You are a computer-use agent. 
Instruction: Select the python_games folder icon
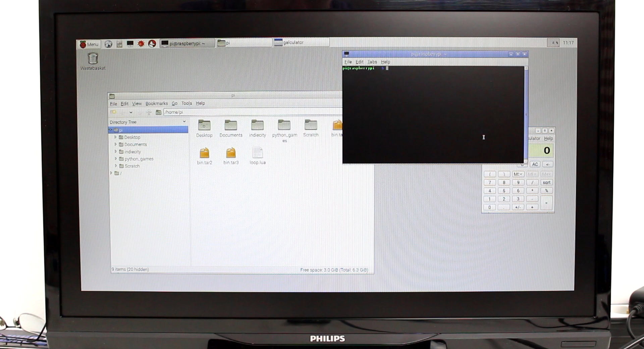pyautogui.click(x=284, y=131)
